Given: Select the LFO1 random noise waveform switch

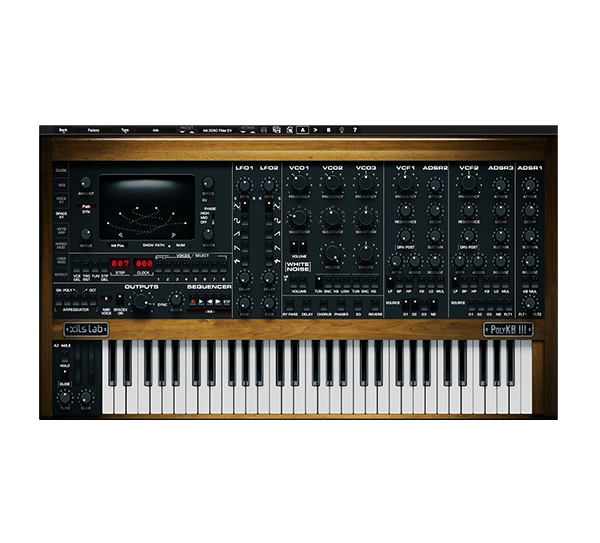Looking at the screenshot, I should (x=244, y=261).
